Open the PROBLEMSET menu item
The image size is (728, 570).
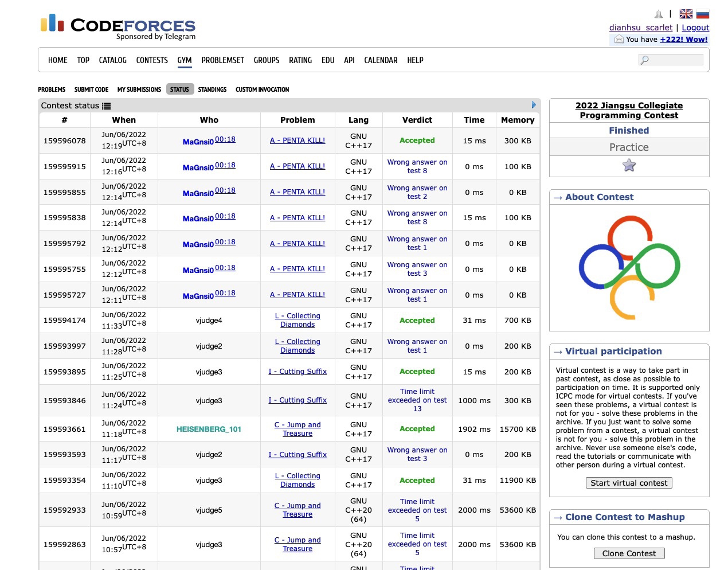[222, 60]
